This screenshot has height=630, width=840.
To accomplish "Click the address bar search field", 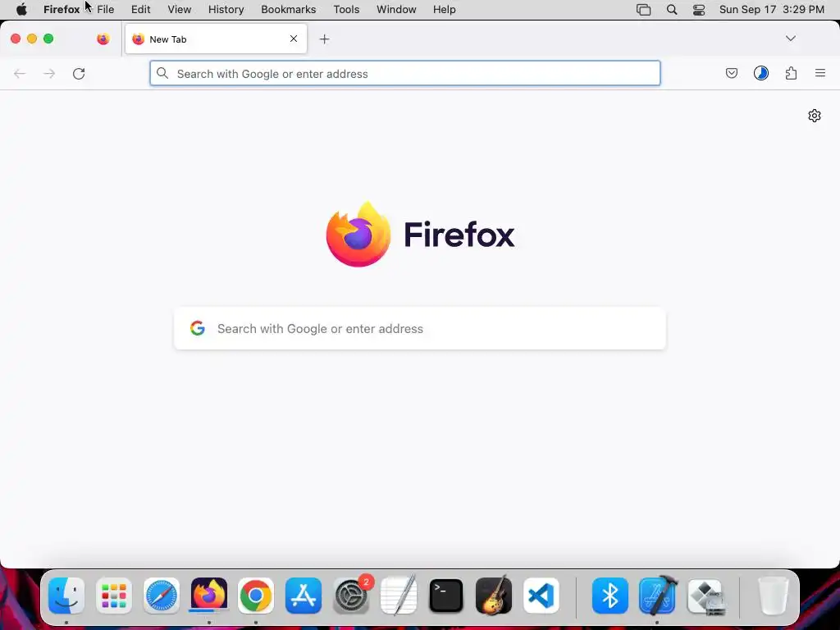I will point(405,73).
